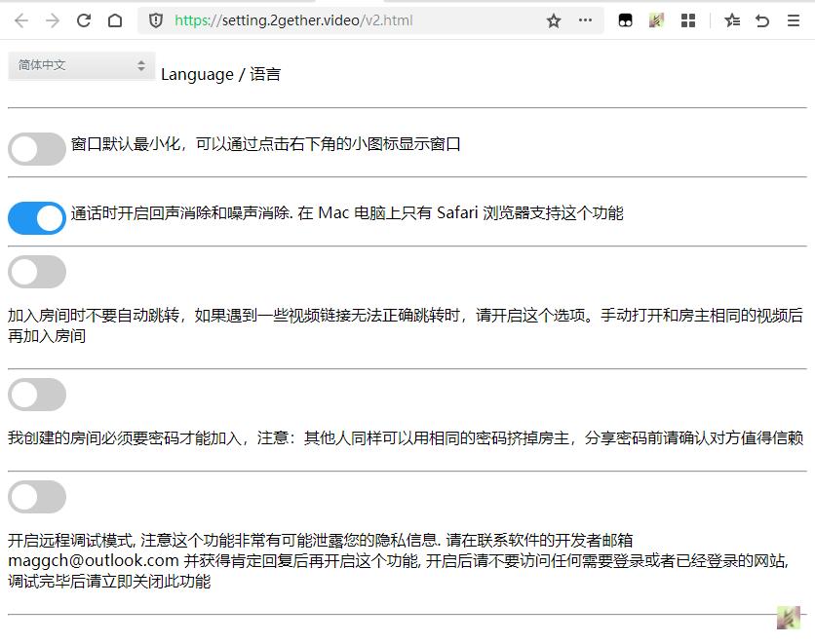Viewport: 815px width, 644px height.
Task: Enable the no-auto-redirect on join switch
Action: (x=37, y=272)
